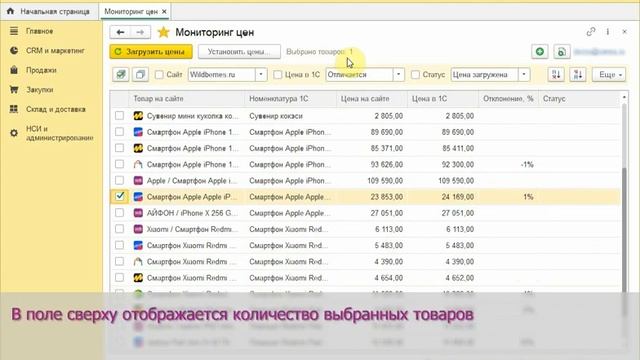Sort by Отклонение, % column header

point(508,99)
